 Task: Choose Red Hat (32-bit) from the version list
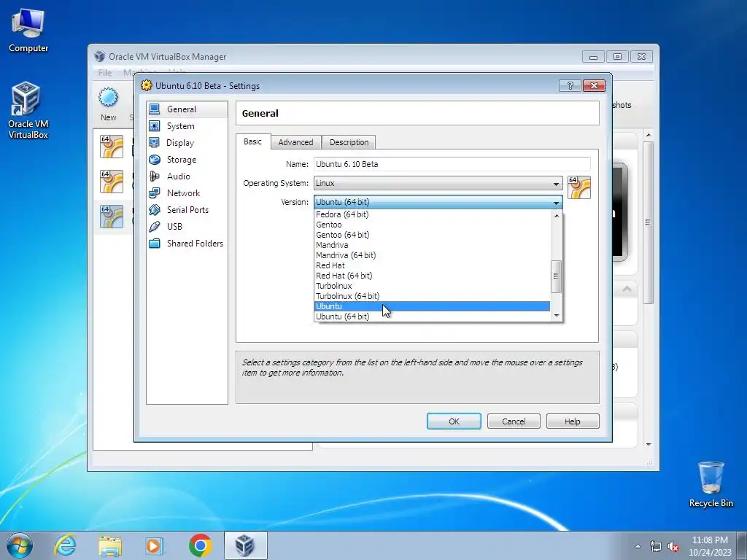point(432,265)
